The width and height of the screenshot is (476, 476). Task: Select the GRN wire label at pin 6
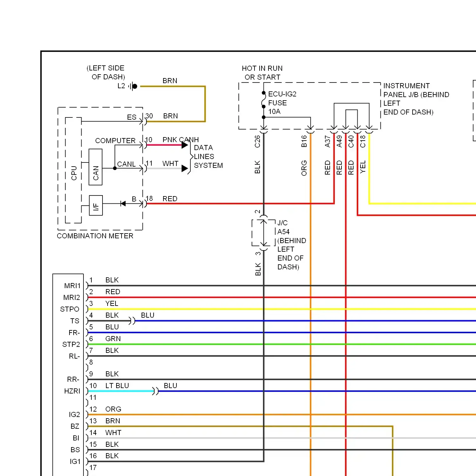click(113, 339)
